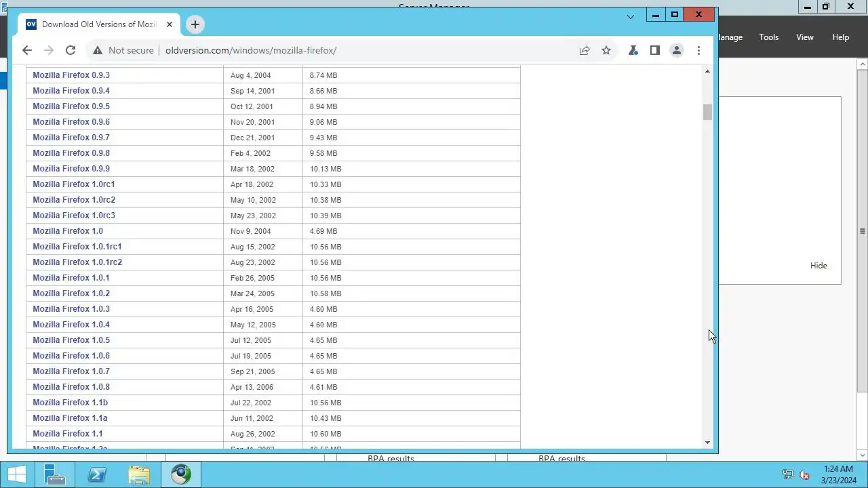
Task: Open Mozilla Firefox 0.9.9 link
Action: pos(71,169)
